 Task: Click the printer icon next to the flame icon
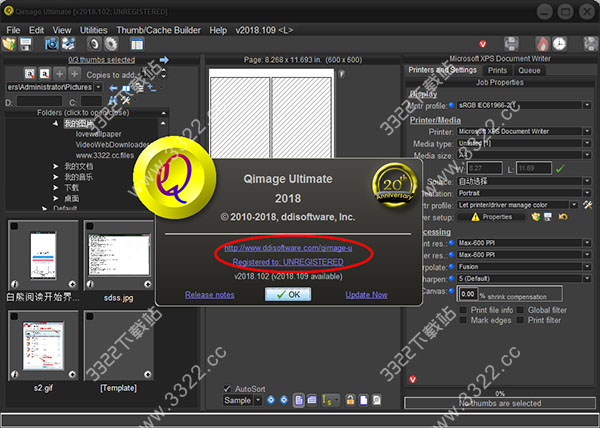pos(511,44)
